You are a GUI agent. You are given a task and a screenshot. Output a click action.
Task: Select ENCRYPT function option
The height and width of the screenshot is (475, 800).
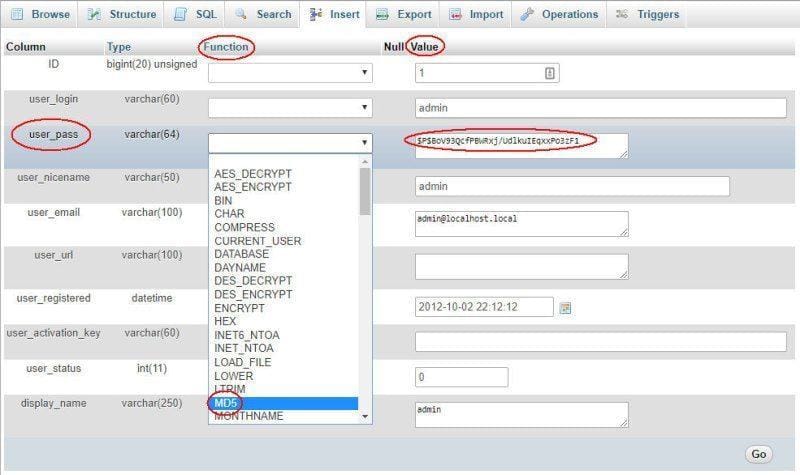coord(239,308)
